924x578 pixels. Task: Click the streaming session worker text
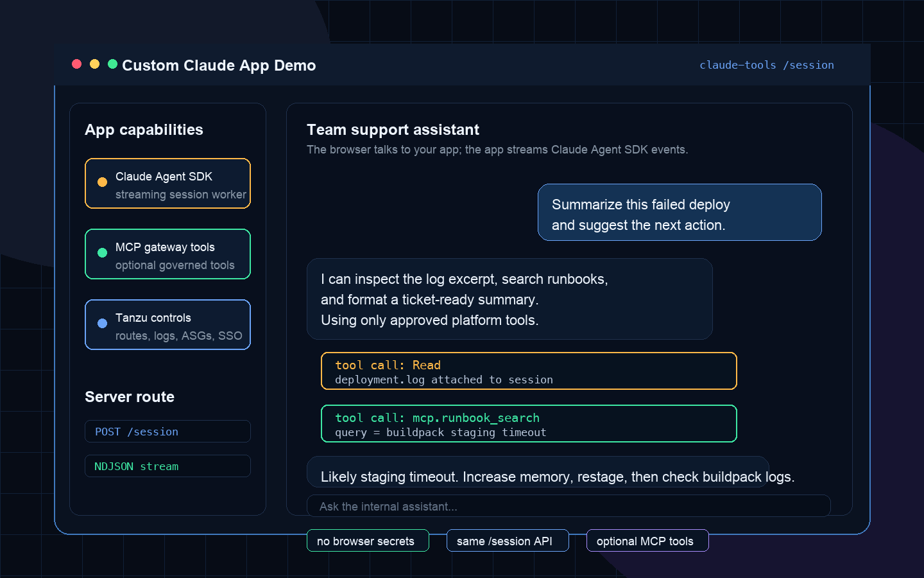(x=181, y=195)
